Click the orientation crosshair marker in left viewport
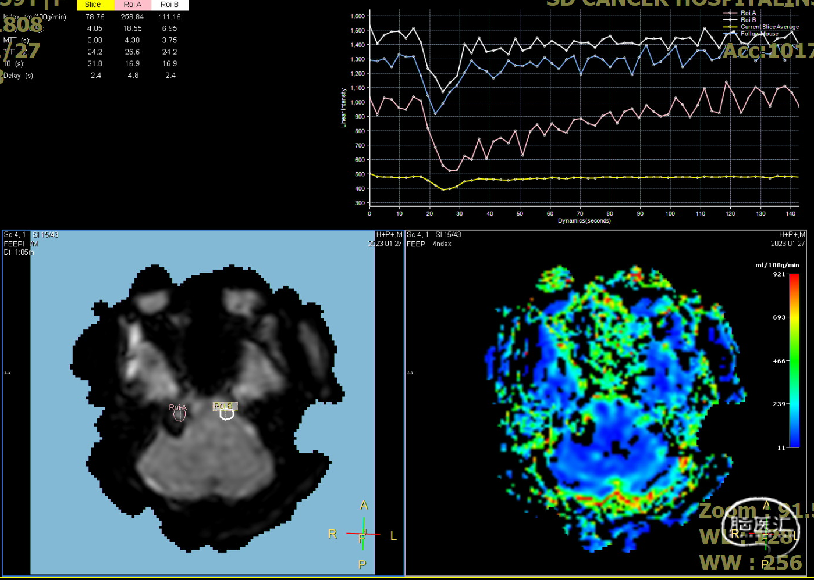Image resolution: width=814 pixels, height=581 pixels. coord(363,533)
